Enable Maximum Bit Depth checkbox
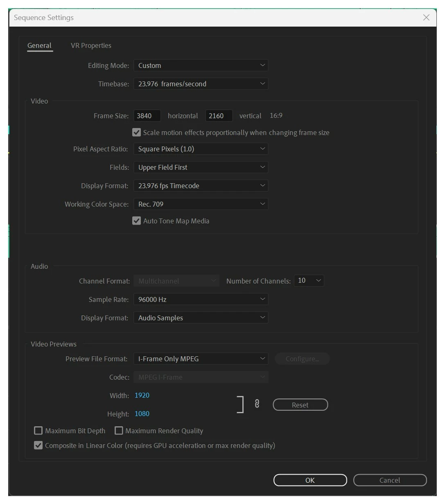Screen dimensions: 445x504 [x=38, y=431]
